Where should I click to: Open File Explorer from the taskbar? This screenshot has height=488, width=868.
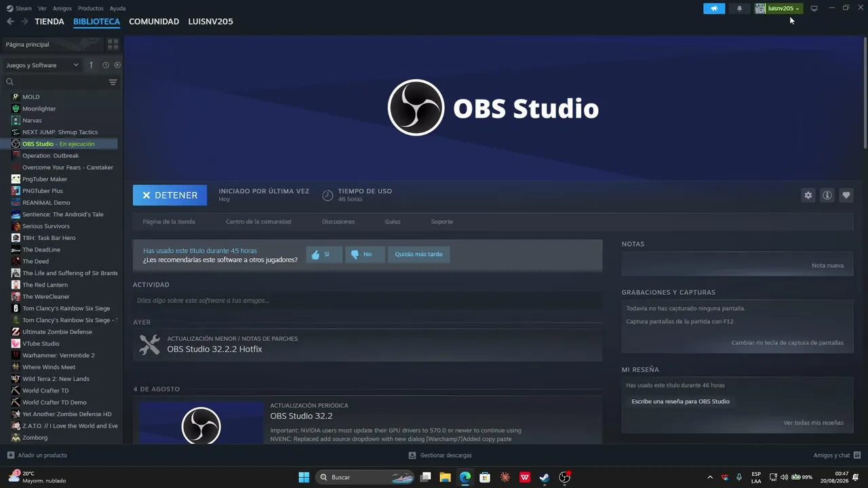[445, 477]
